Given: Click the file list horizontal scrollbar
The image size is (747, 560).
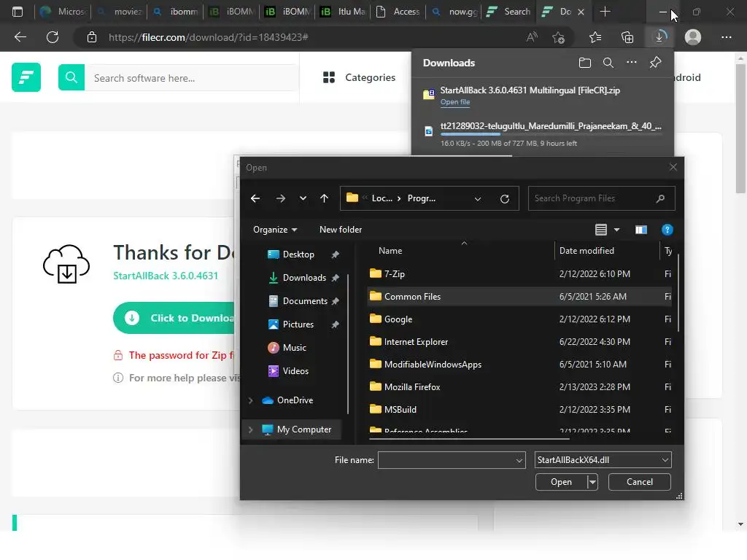Looking at the screenshot, I should pyautogui.click(x=469, y=438).
